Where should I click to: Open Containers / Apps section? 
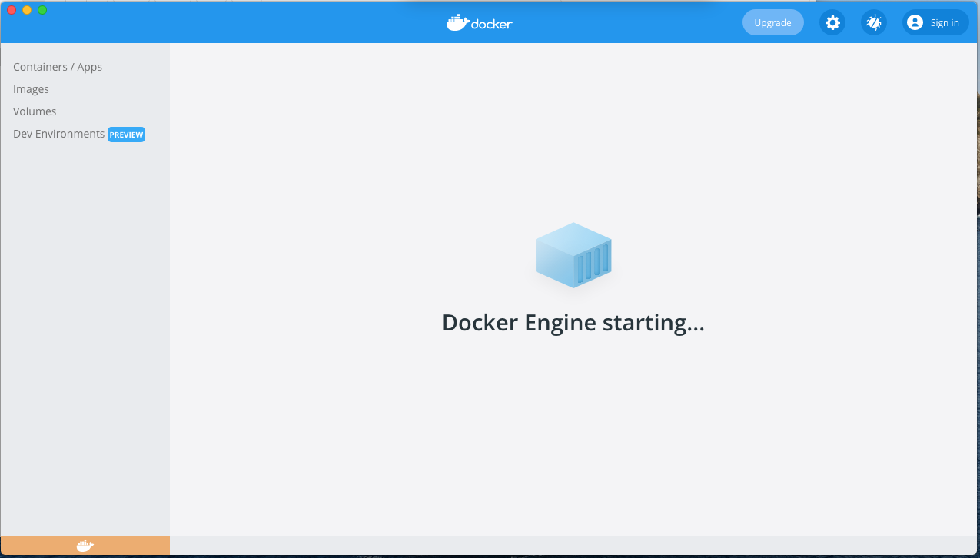[x=58, y=67]
